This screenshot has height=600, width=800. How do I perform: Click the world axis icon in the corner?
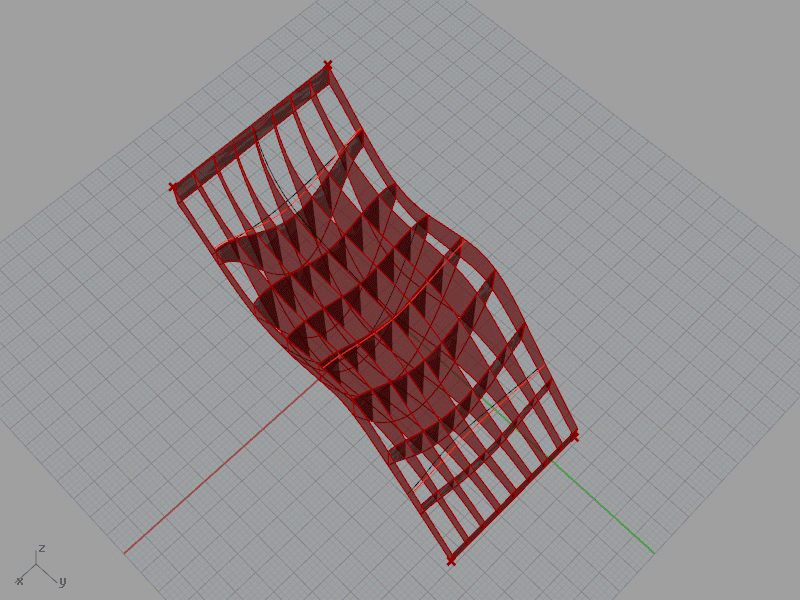coord(38,567)
